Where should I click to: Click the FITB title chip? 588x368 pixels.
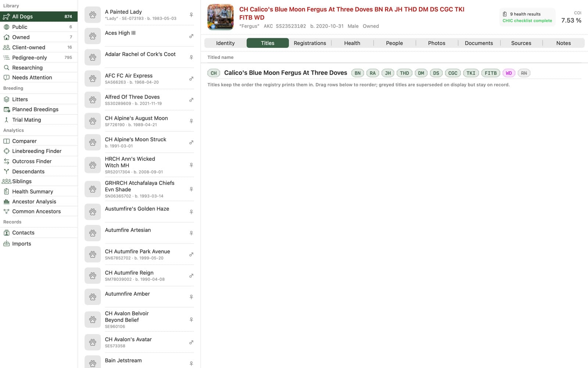(491, 73)
